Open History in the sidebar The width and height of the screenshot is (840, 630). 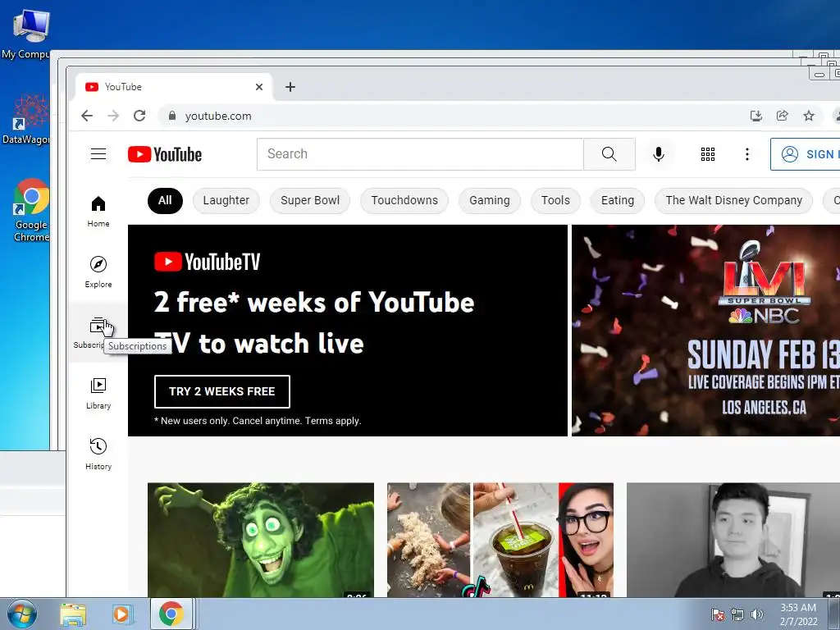[x=98, y=454]
